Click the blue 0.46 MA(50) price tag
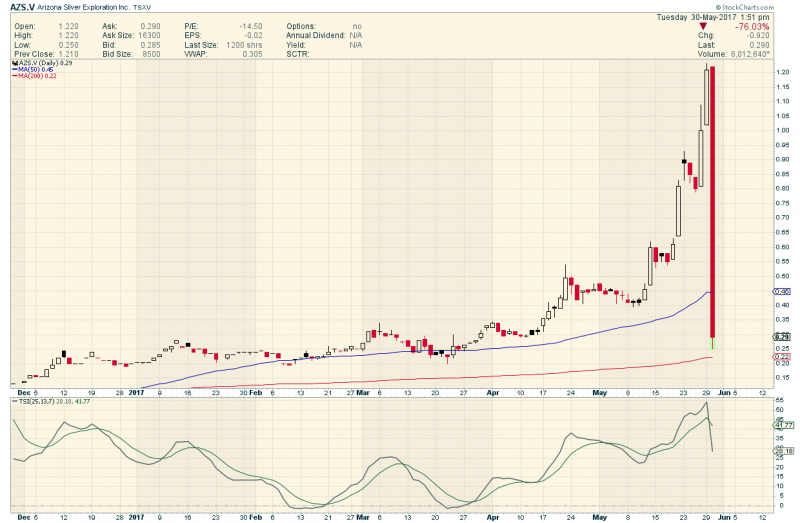 click(x=782, y=291)
